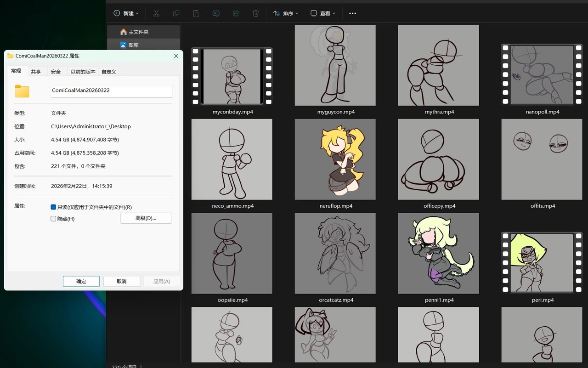Click the 取消 button
Viewport: 588px width, 368px height.
tap(122, 281)
